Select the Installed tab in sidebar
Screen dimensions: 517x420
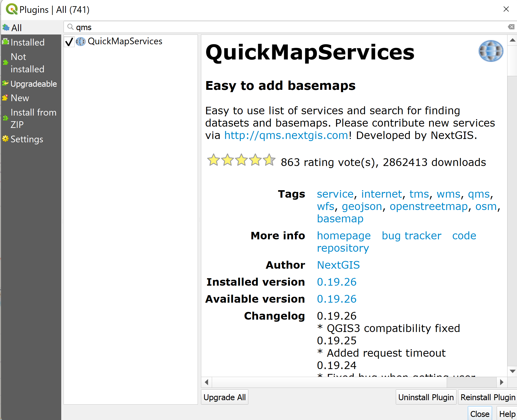(x=28, y=42)
